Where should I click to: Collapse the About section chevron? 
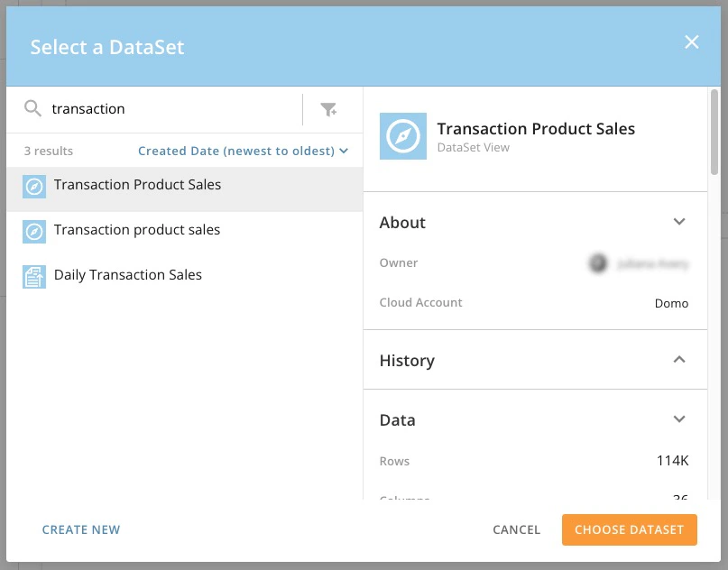point(679,221)
